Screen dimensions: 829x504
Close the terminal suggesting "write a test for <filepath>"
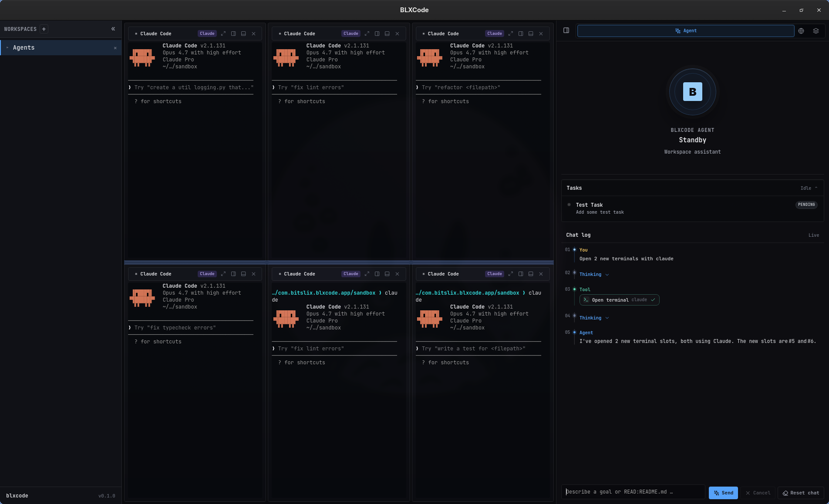click(541, 274)
